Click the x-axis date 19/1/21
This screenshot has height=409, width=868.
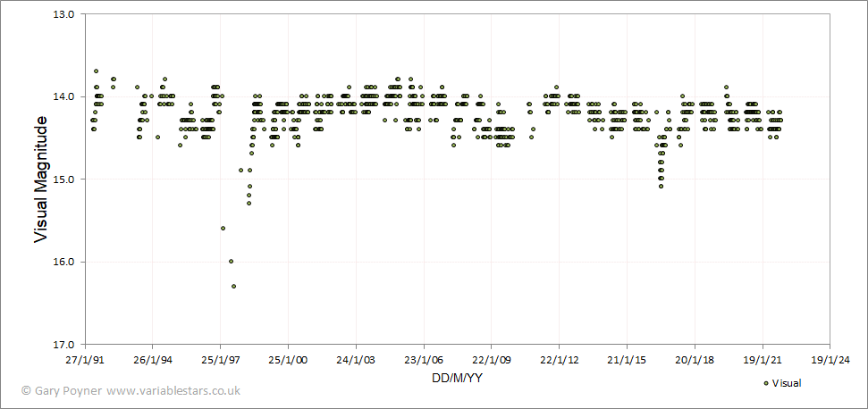pyautogui.click(x=762, y=361)
